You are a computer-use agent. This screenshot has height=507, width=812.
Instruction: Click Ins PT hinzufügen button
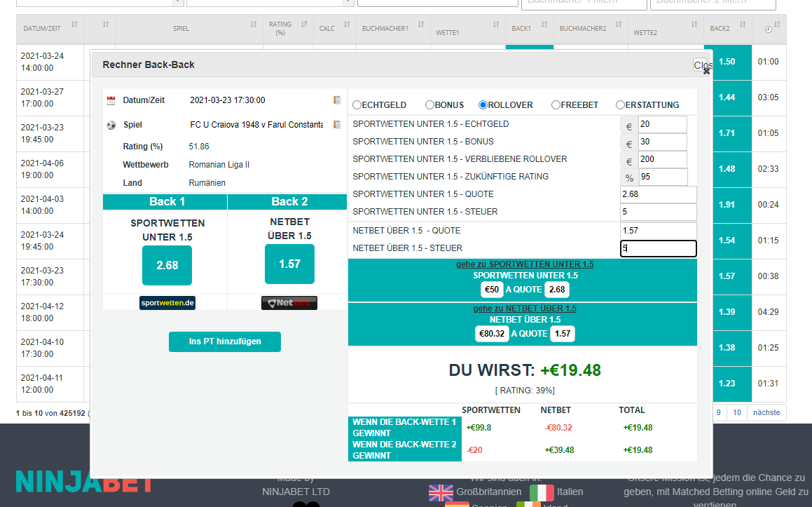pos(225,342)
